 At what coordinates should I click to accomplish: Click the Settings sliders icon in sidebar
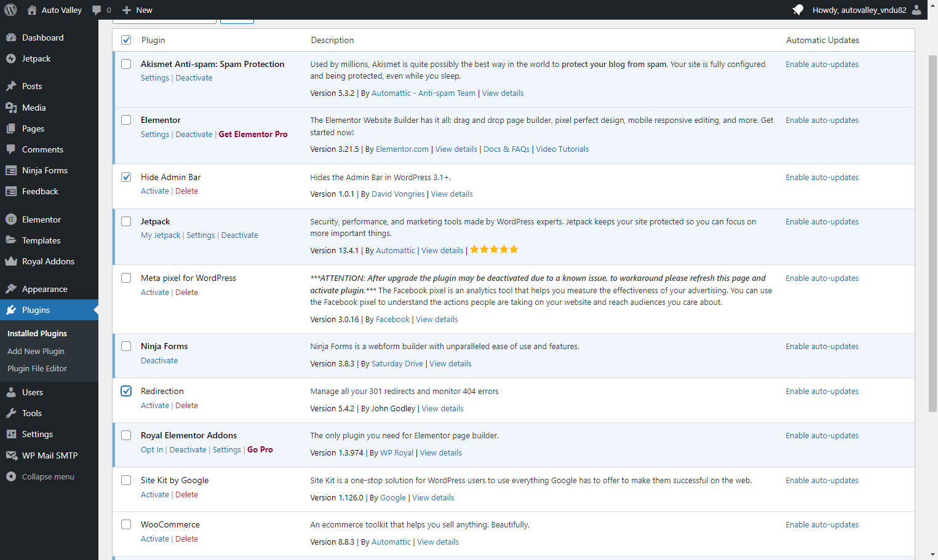11,434
